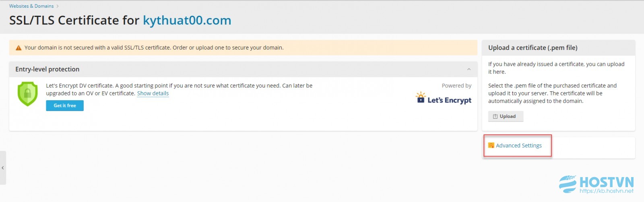Click the Advanced Settings folder icon
The image size is (644, 202).
[491, 145]
